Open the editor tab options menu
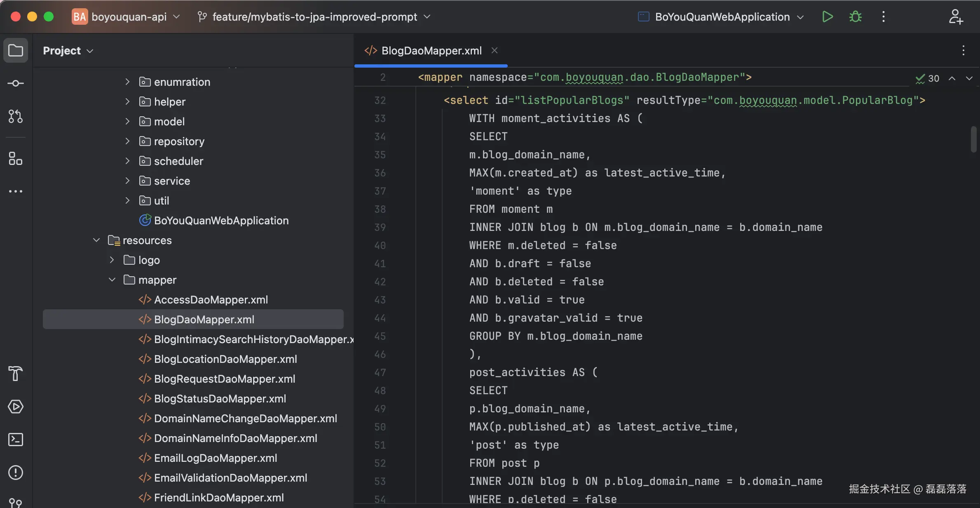Image resolution: width=980 pixels, height=508 pixels. 963,50
